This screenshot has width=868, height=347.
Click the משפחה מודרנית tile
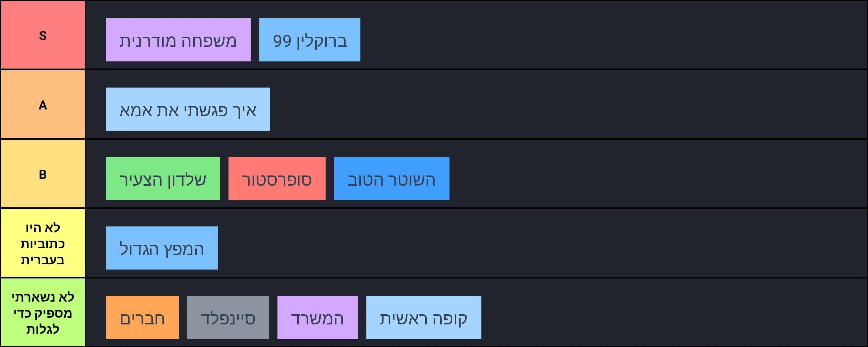(x=178, y=40)
